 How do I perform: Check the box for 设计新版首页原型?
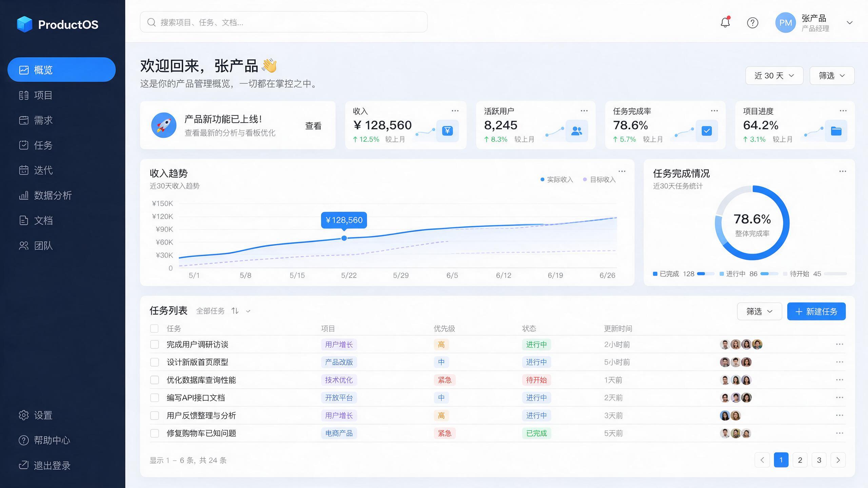click(x=154, y=362)
